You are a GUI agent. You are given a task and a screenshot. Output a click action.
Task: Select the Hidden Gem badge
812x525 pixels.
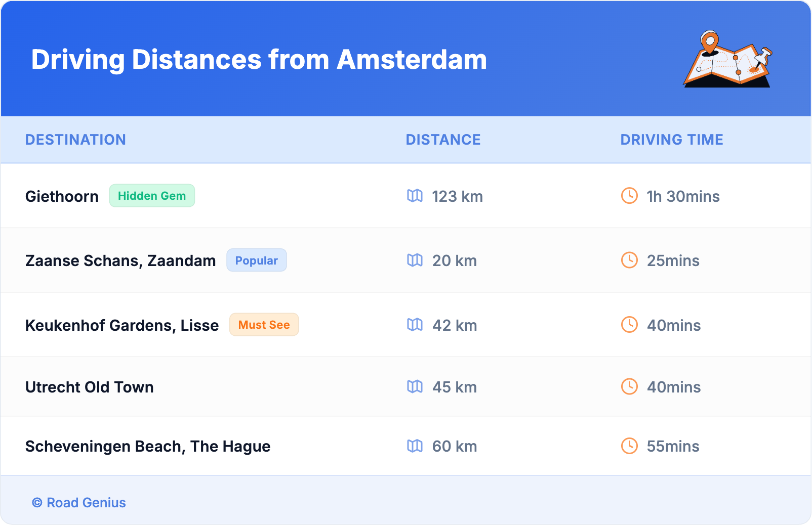152,196
